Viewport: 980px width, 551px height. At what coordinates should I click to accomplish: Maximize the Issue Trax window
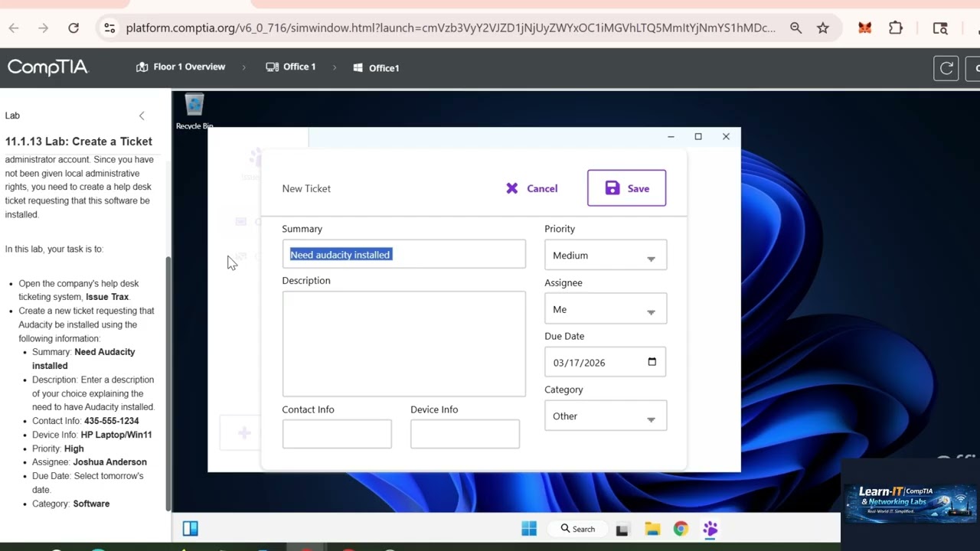point(698,136)
